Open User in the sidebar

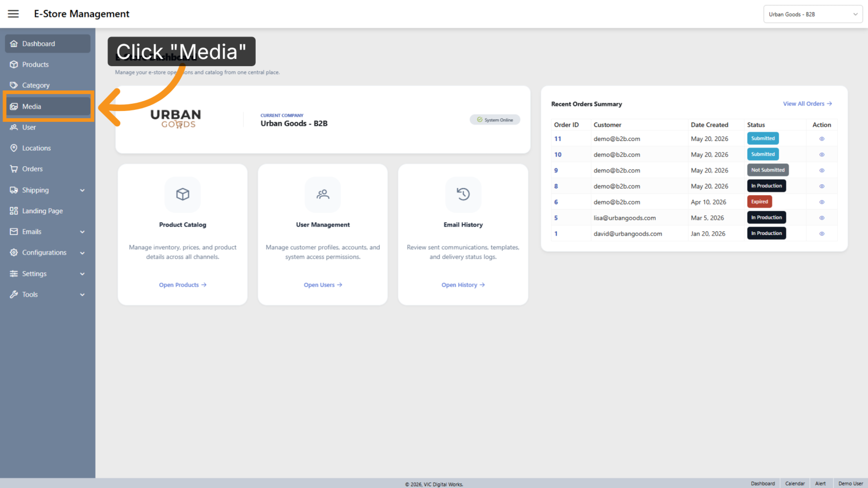[x=48, y=127]
